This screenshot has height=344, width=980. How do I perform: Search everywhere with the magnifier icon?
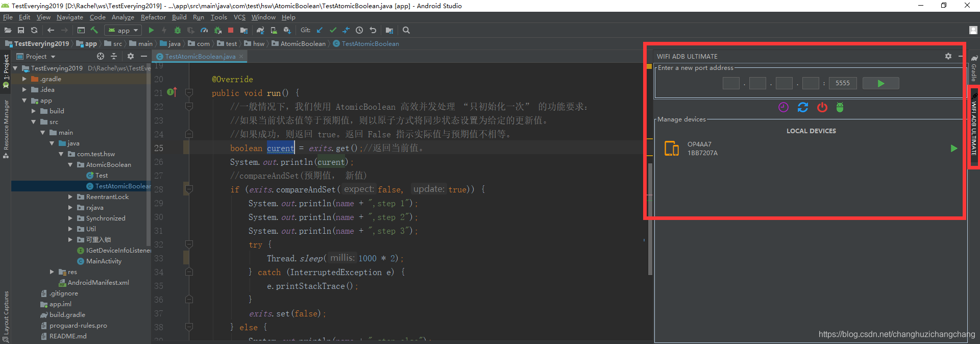point(406,30)
